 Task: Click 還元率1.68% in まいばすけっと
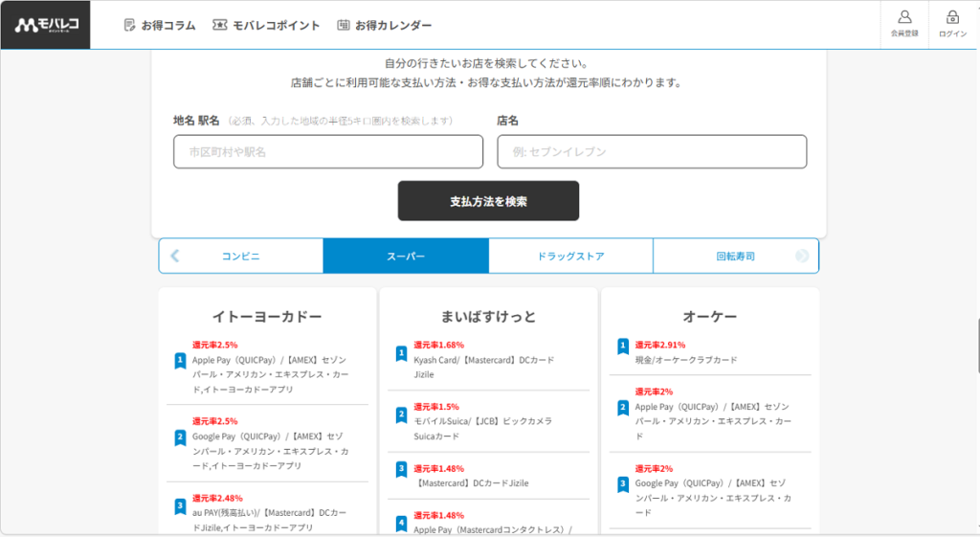pos(438,345)
